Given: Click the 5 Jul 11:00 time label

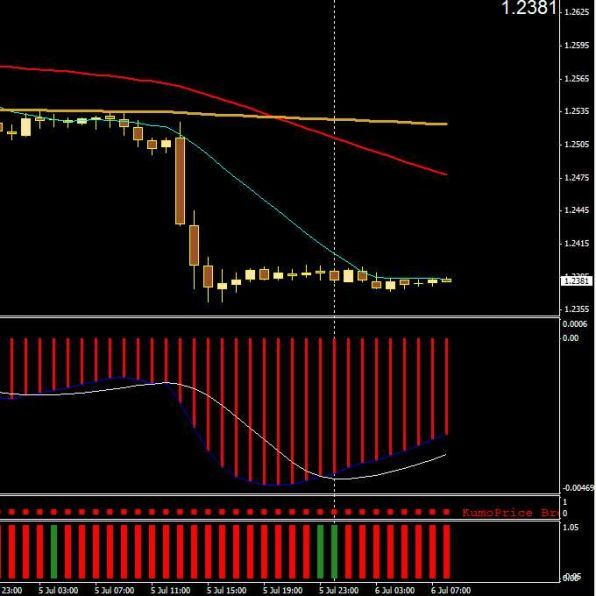Looking at the screenshot, I should click(x=170, y=590).
